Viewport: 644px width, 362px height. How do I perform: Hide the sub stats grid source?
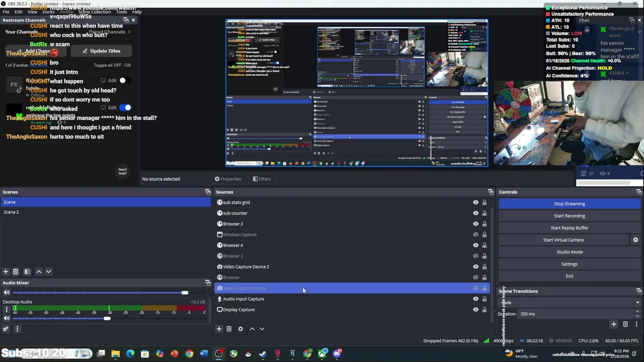[x=475, y=203]
